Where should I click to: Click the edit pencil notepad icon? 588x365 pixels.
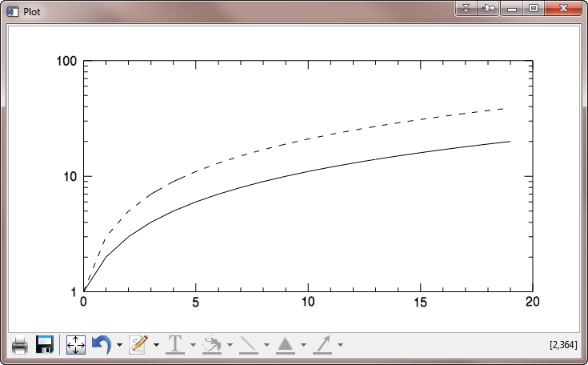138,345
